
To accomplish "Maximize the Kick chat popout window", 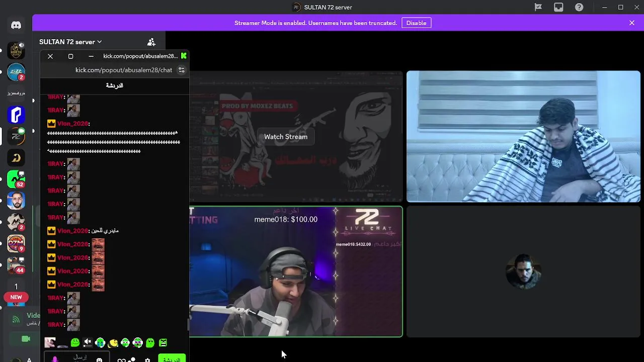I will [x=70, y=56].
